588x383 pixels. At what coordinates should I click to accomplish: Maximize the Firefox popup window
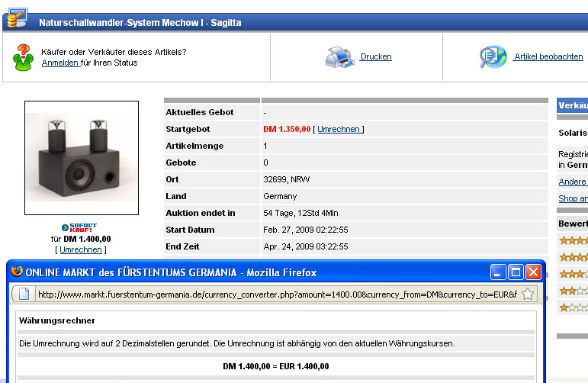[x=516, y=272]
